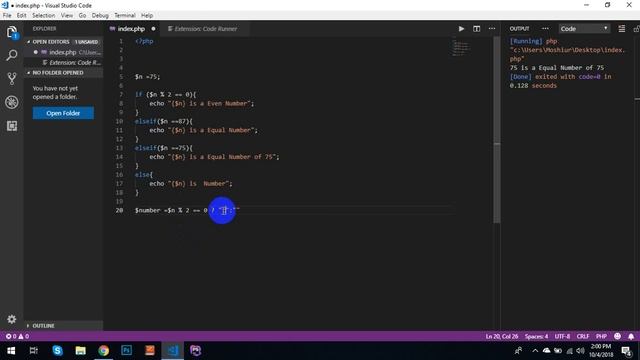This screenshot has height=360, width=640.
Task: Open the Selection menu
Action: tap(44, 16)
